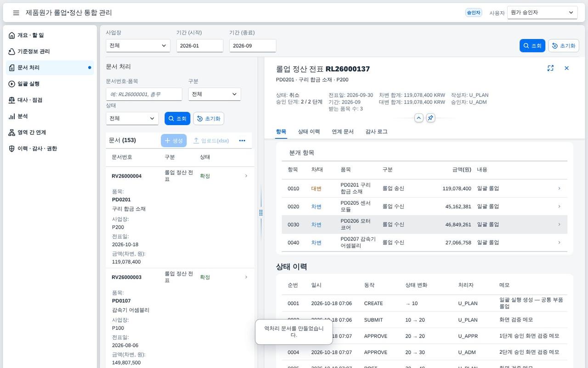588x368 pixels.
Task: Pin the detail header
Action: (430, 118)
